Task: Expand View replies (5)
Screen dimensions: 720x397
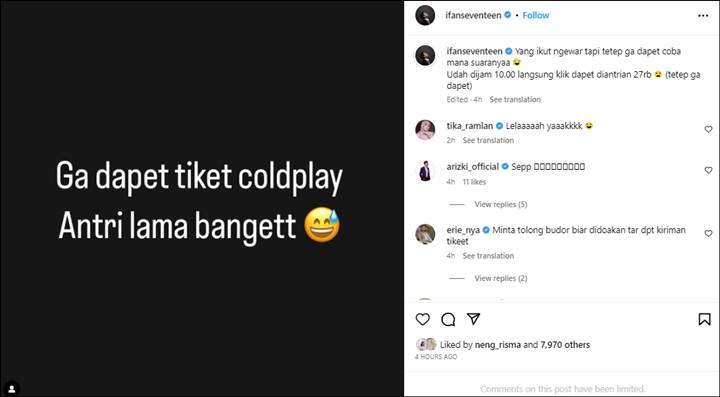Action: tap(501, 204)
